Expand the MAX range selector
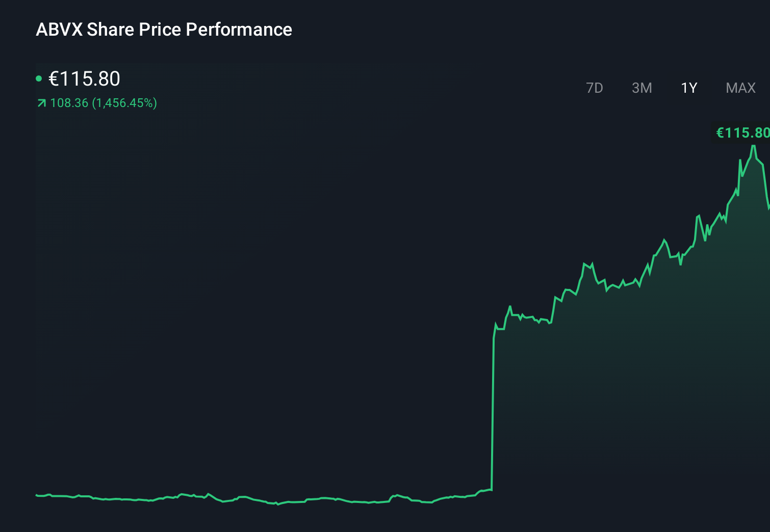Viewport: 770px width, 532px height. pos(740,88)
